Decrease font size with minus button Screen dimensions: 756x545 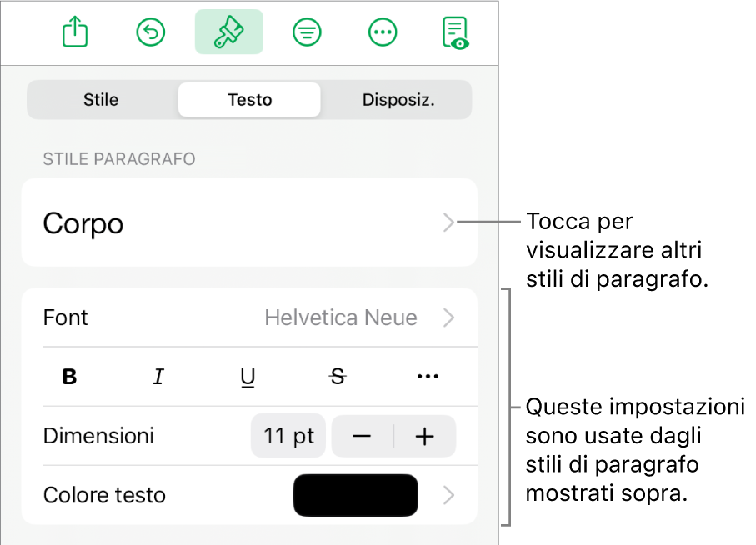tap(362, 436)
